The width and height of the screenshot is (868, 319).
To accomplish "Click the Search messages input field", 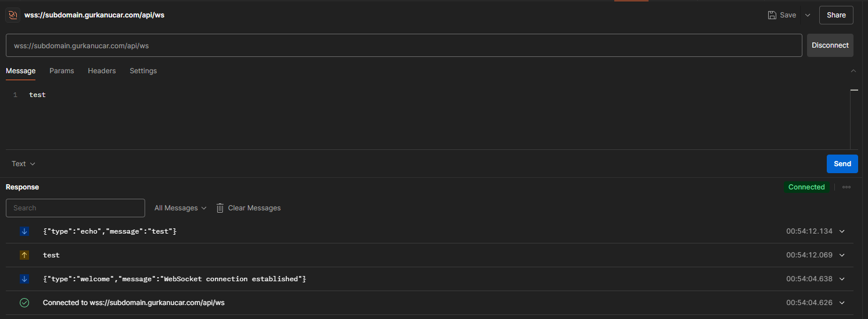I will (75, 208).
